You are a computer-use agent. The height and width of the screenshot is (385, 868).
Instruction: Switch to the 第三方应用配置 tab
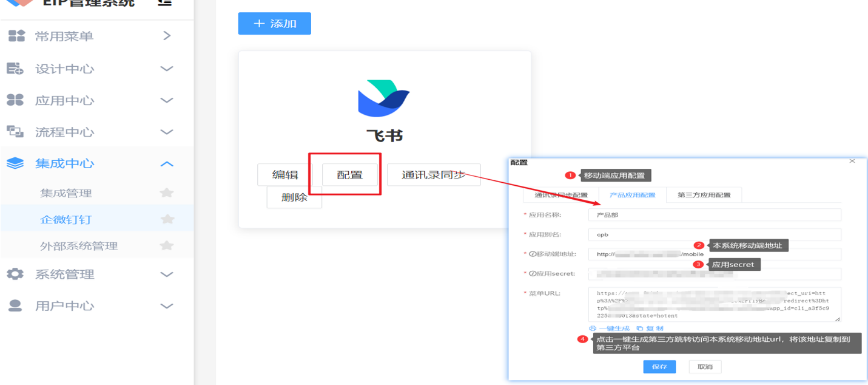pyautogui.click(x=704, y=195)
